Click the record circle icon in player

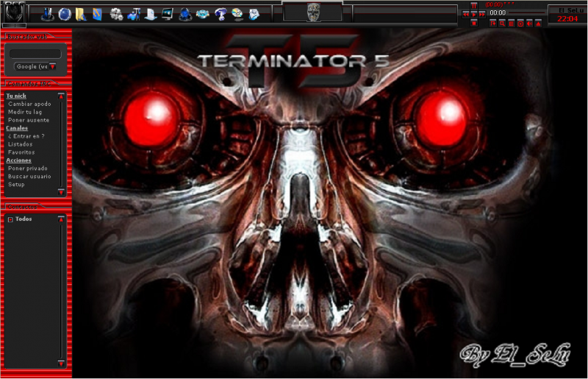(520, 24)
